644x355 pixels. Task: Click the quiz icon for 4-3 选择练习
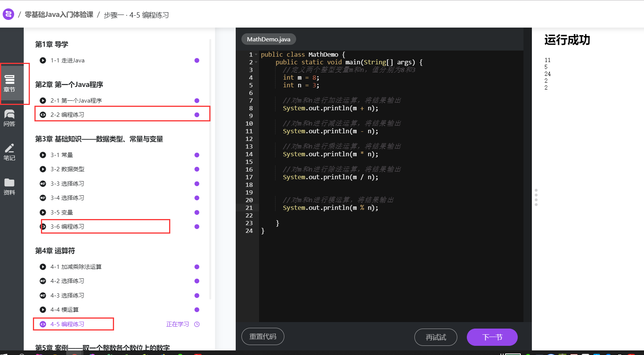point(43,296)
